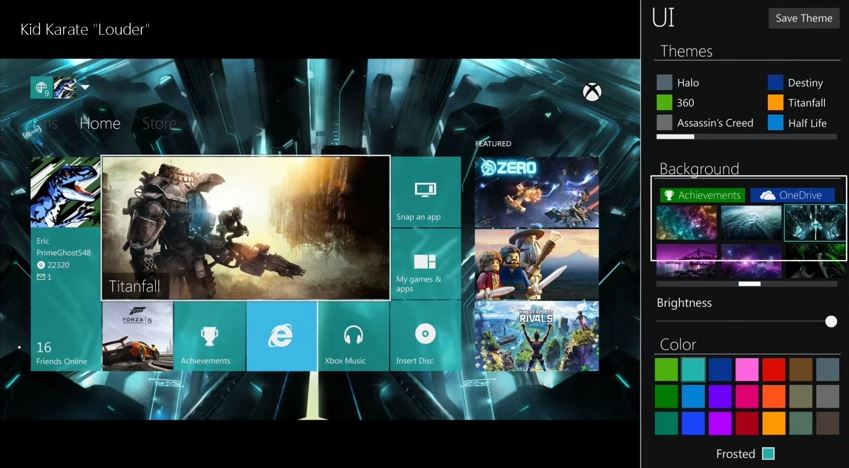The height and width of the screenshot is (468, 849).
Task: Open the Achievements trophy tile
Action: (x=210, y=336)
